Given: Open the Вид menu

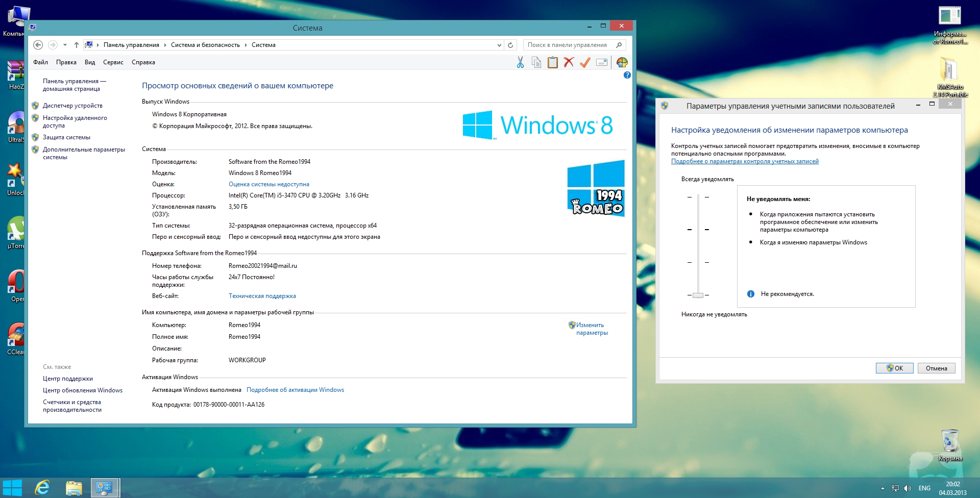Looking at the screenshot, I should (x=90, y=62).
